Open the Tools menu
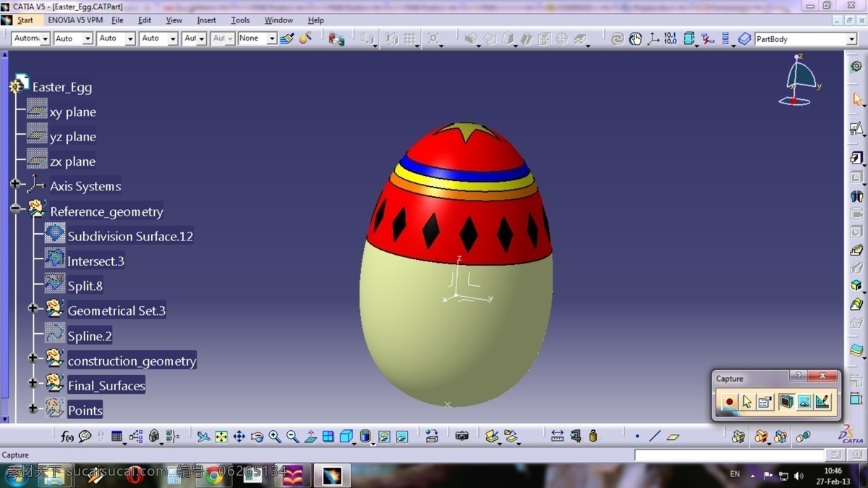 click(x=240, y=20)
